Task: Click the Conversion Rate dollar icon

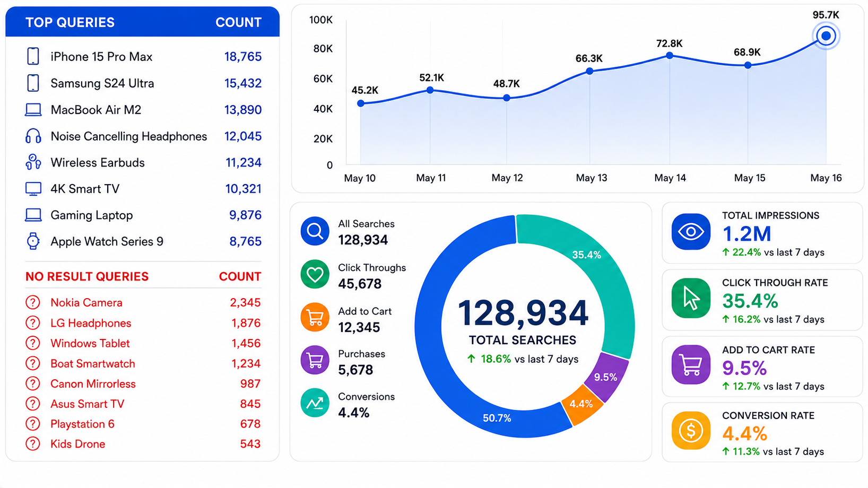Action: 691,431
